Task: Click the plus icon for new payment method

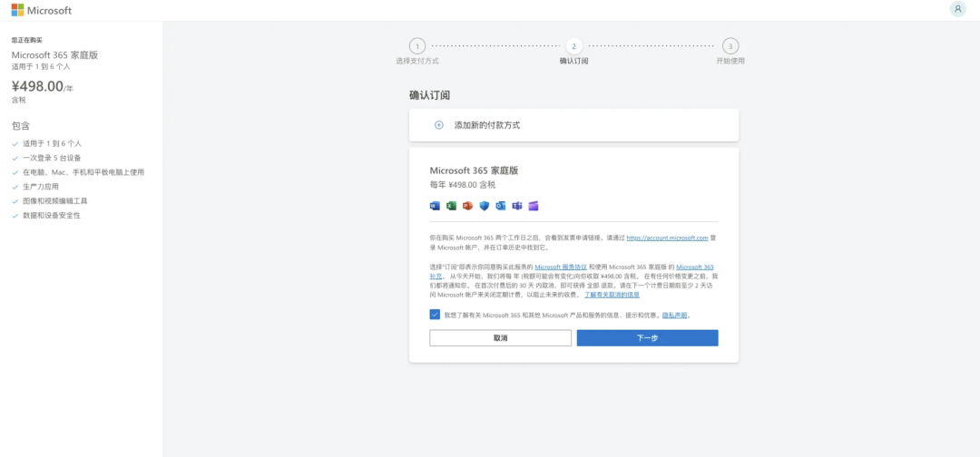Action: (x=439, y=125)
